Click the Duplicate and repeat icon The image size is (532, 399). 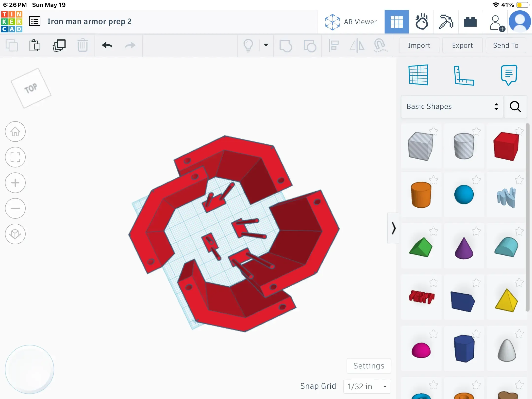pos(59,46)
